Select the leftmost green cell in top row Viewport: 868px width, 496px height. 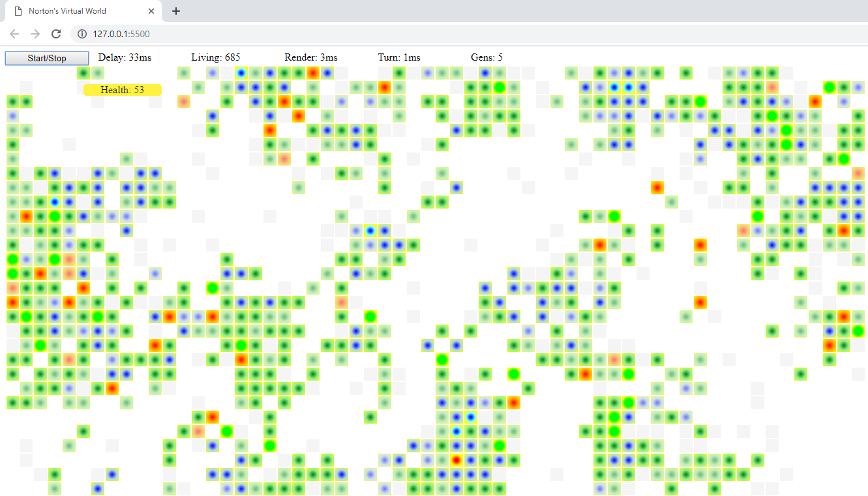pos(83,72)
